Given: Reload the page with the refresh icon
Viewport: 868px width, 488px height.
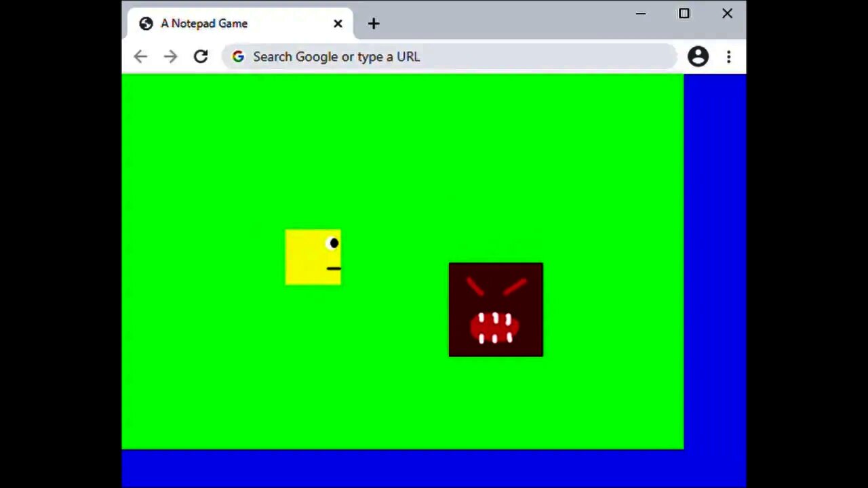Looking at the screenshot, I should tap(201, 57).
